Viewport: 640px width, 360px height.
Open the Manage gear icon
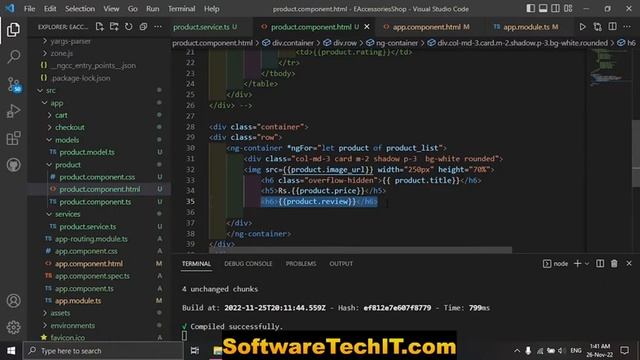coord(13,327)
